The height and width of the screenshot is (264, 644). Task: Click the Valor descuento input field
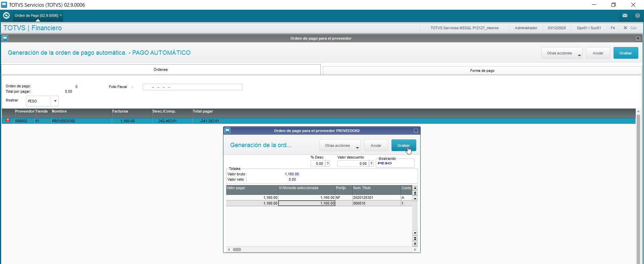point(353,164)
